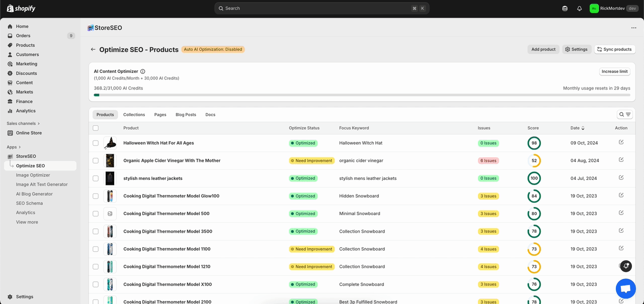
Task: Open the chat support bubble
Action: (625, 289)
